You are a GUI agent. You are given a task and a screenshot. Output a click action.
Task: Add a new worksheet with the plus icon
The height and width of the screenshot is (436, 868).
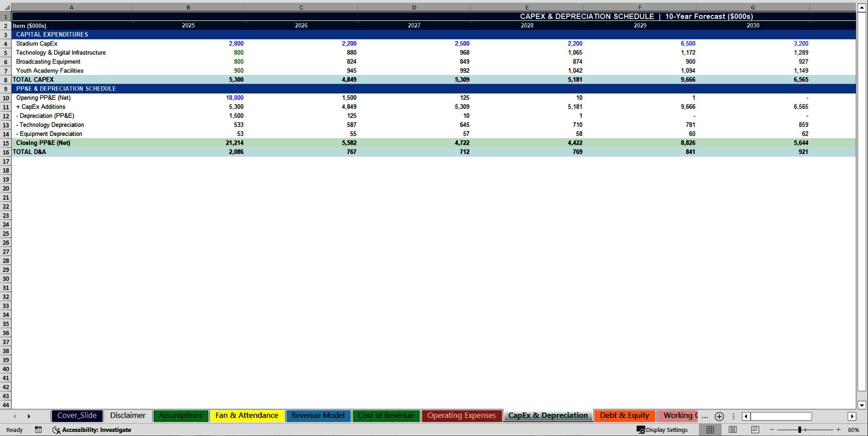719,416
